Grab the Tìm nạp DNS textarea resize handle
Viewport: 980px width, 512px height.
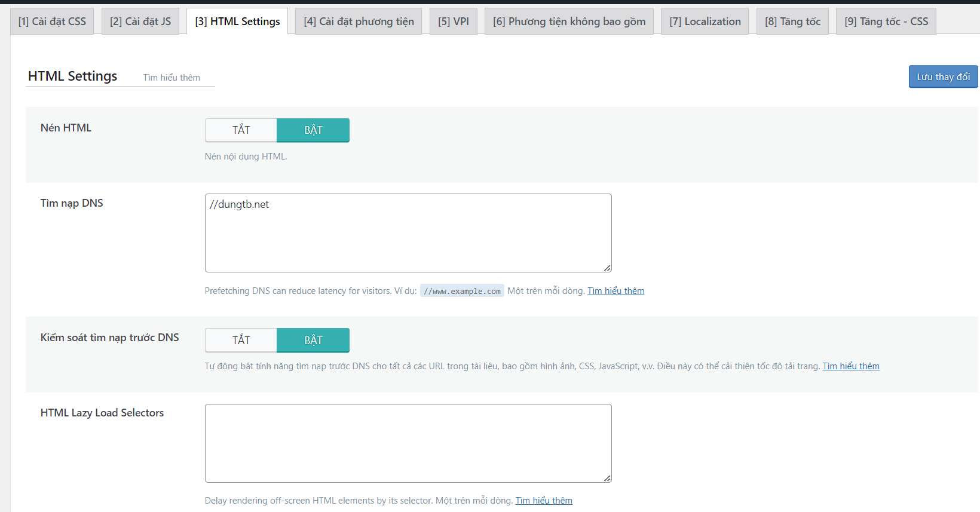607,268
